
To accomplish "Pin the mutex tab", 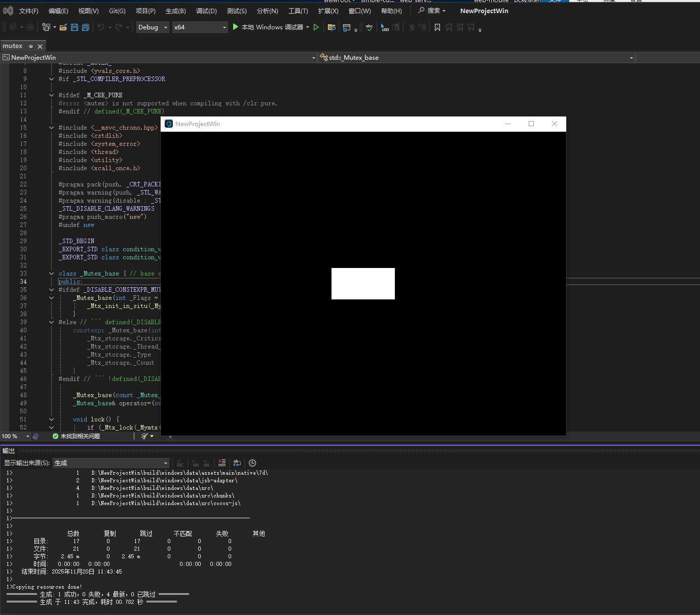I will (30, 46).
